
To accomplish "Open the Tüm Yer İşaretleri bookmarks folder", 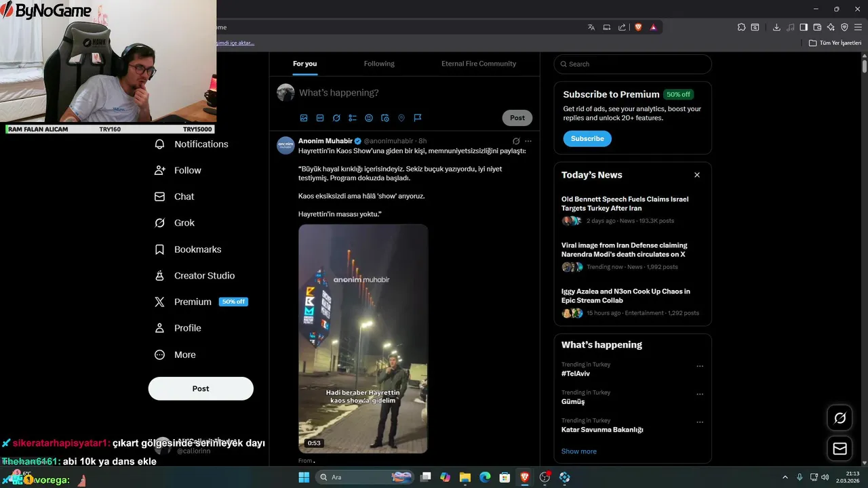I will coord(835,43).
